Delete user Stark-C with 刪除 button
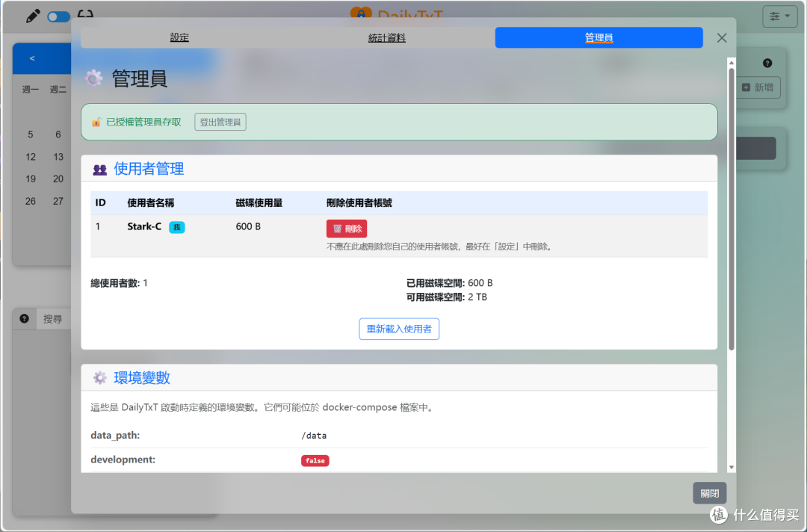807x532 pixels. 347,229
